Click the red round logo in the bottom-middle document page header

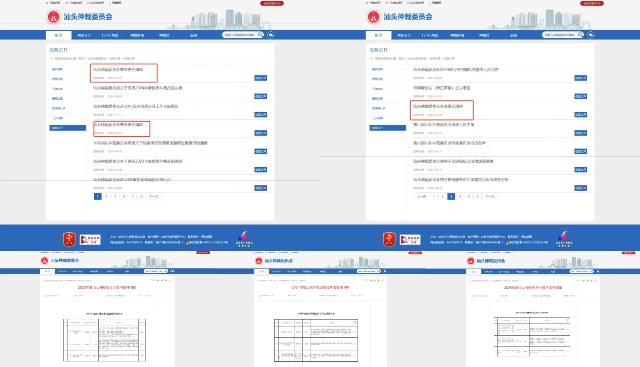(x=258, y=261)
